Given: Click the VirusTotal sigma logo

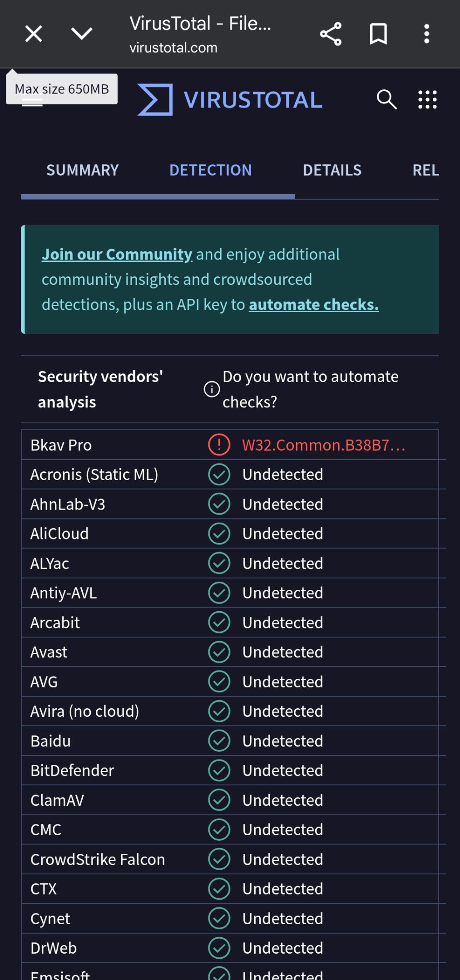Looking at the screenshot, I should (155, 99).
